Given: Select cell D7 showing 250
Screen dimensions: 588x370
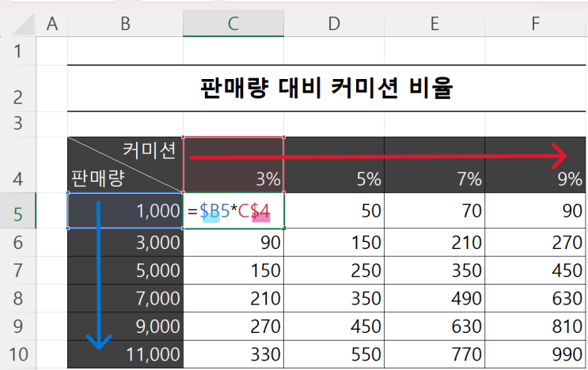Looking at the screenshot, I should (334, 270).
